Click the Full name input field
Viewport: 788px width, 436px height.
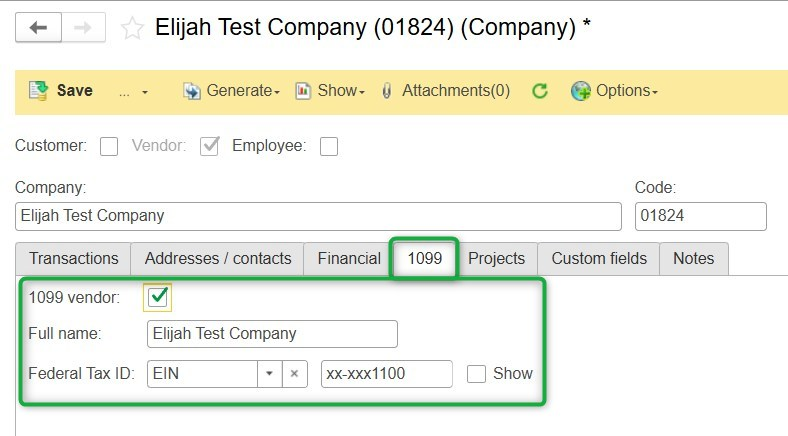[x=272, y=334]
